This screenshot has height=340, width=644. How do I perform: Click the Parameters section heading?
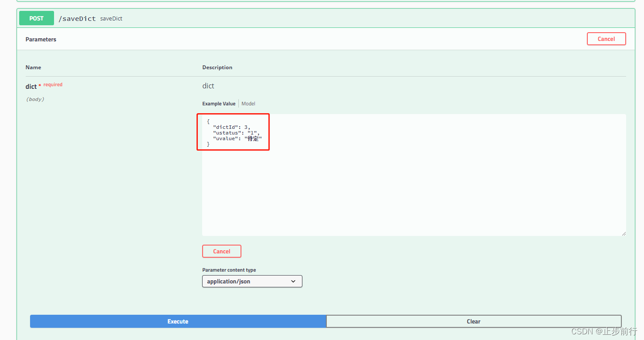tap(41, 39)
